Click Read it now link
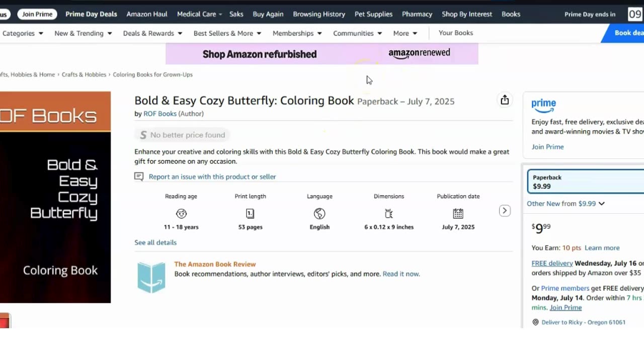 coord(401,274)
